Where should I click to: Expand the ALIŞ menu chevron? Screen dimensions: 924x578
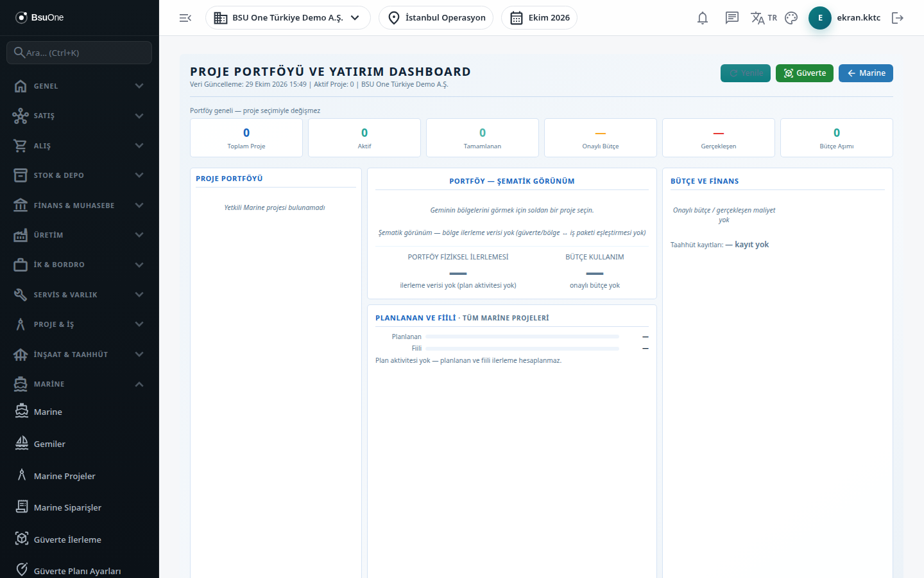coord(139,146)
